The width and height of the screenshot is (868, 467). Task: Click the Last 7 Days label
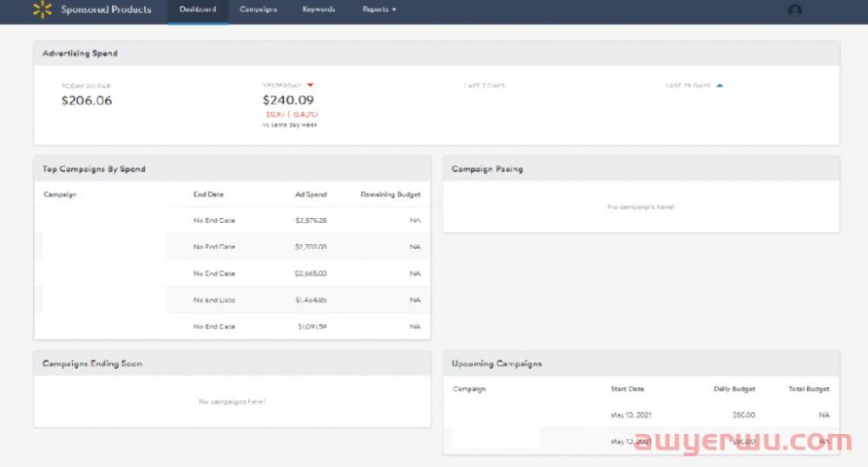click(x=485, y=86)
